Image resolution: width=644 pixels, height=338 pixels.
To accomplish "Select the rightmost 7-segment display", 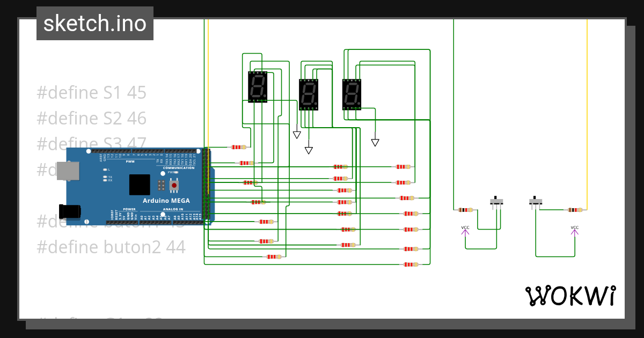I will (352, 94).
